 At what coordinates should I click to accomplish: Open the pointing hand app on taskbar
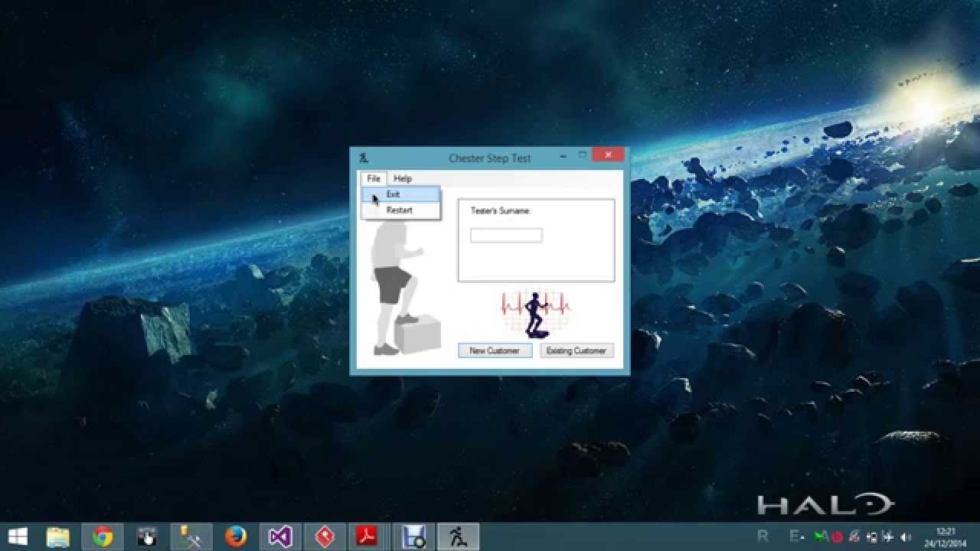point(147,537)
